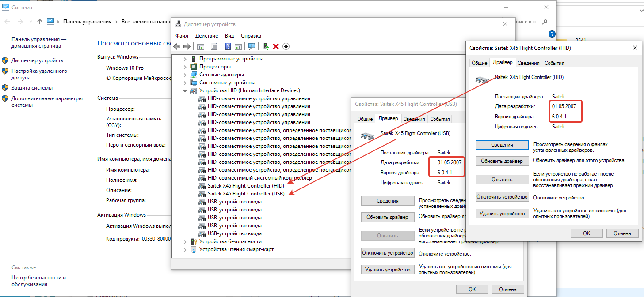Click the Back arrow in the Система window
Viewport: 644px width, 297px height.
click(7, 21)
